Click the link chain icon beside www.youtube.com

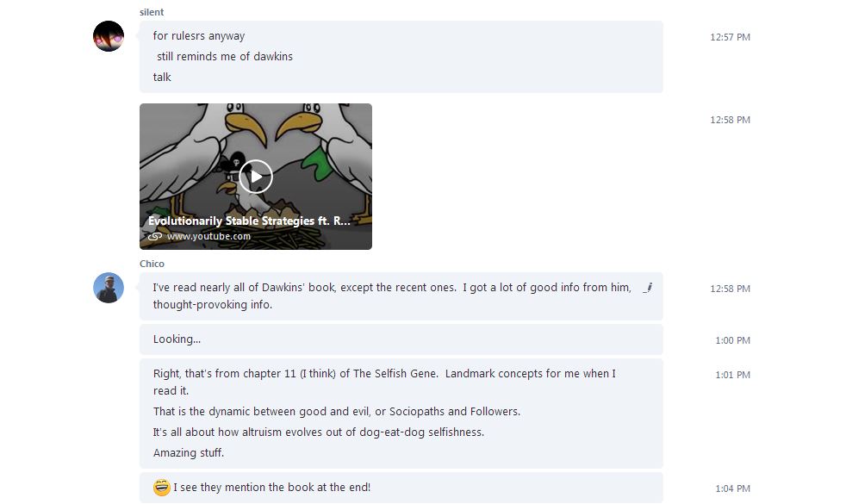[155, 236]
